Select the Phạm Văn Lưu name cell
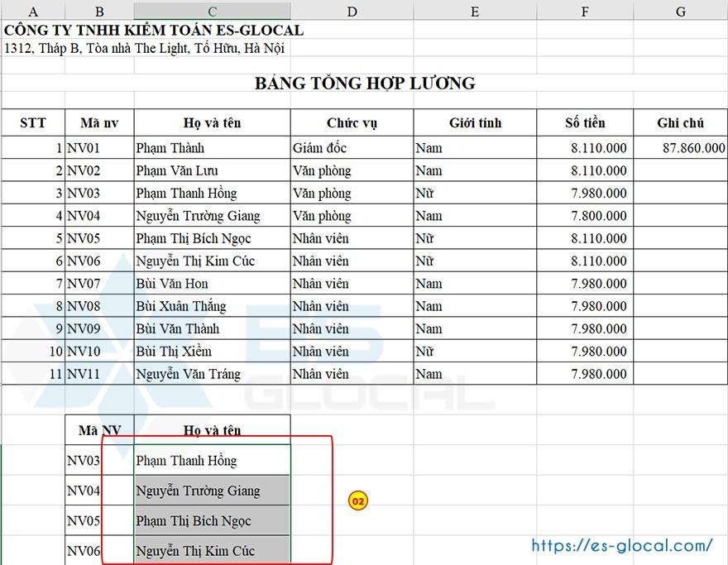The width and height of the screenshot is (728, 565). point(212,170)
